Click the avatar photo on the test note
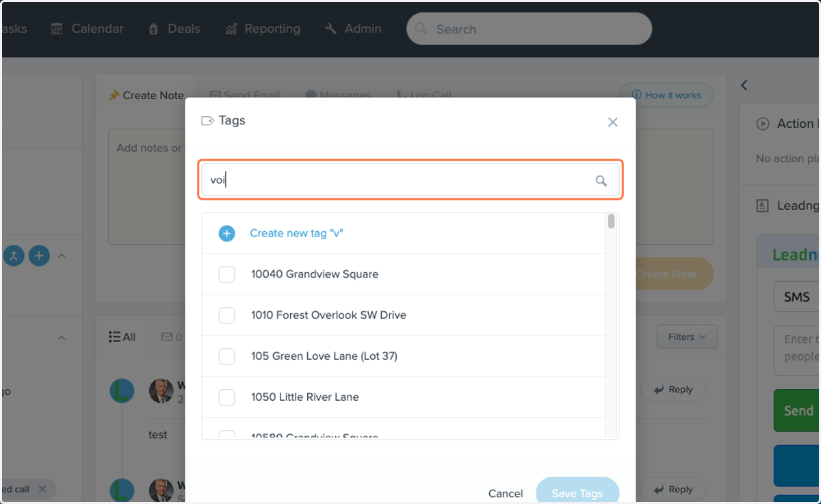The image size is (821, 504). [x=161, y=391]
